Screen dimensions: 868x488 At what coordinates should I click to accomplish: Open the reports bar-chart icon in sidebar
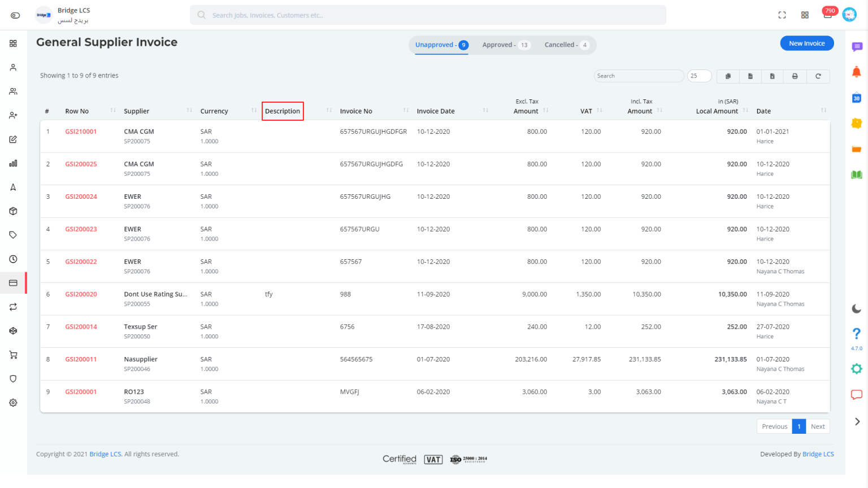(13, 163)
